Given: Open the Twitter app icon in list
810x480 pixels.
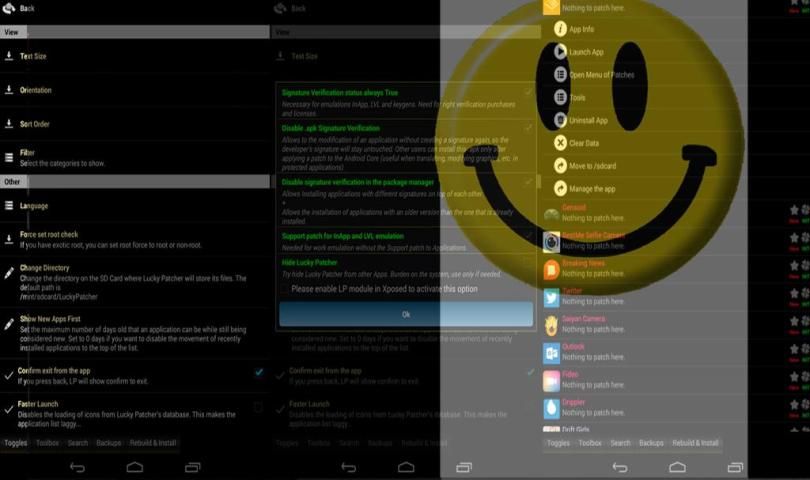Looking at the screenshot, I should (x=551, y=297).
